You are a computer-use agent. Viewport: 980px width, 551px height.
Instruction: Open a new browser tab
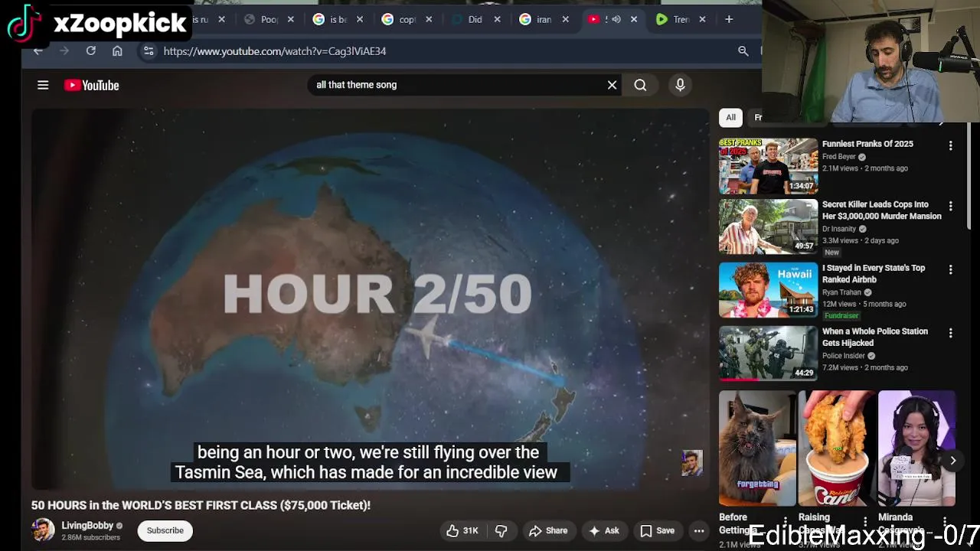click(x=729, y=19)
